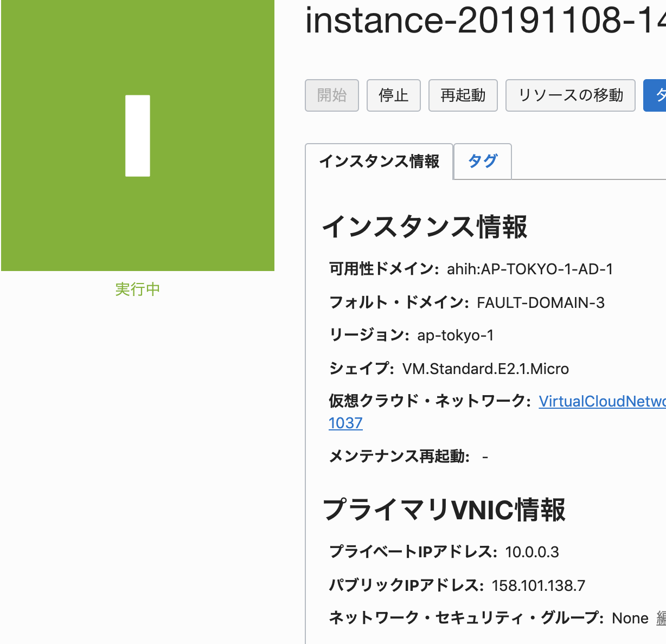Click the green instance status icon
The height and width of the screenshot is (644, 666).
pos(138,136)
